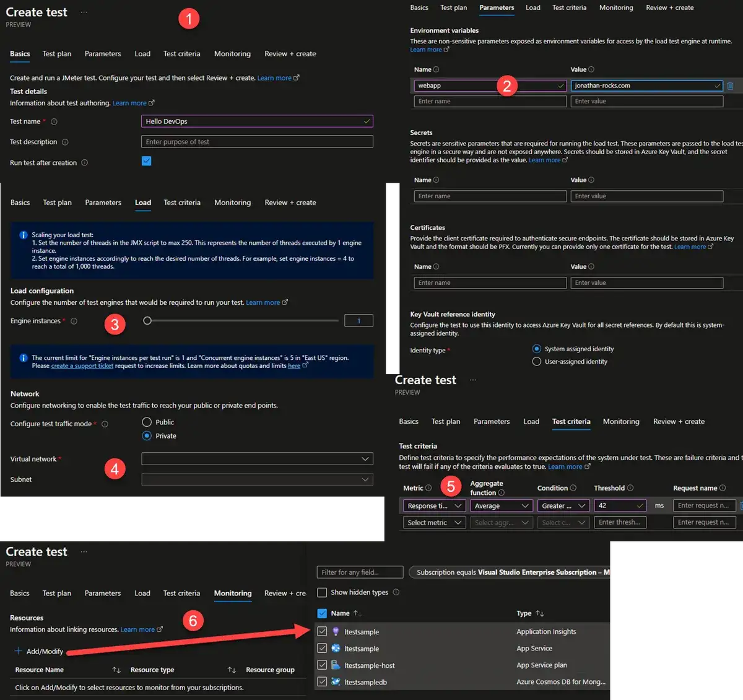Delete the webapp environment variable
This screenshot has width=743, height=700.
pyautogui.click(x=730, y=85)
